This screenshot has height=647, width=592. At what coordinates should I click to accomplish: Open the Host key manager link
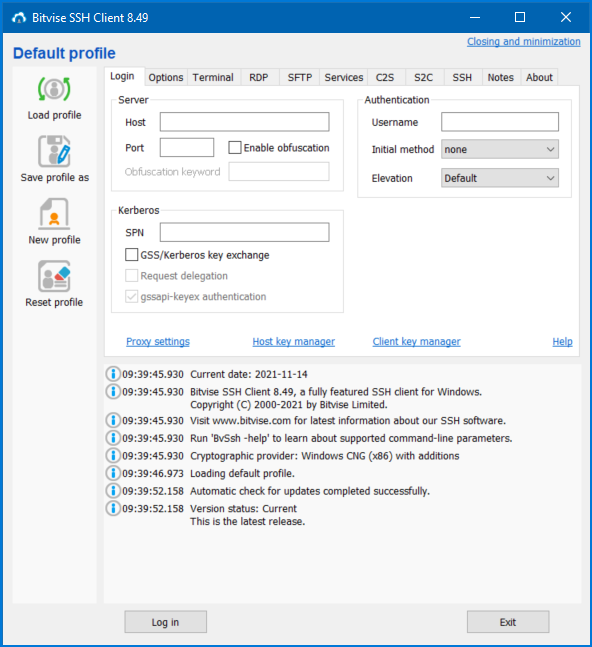click(x=293, y=342)
